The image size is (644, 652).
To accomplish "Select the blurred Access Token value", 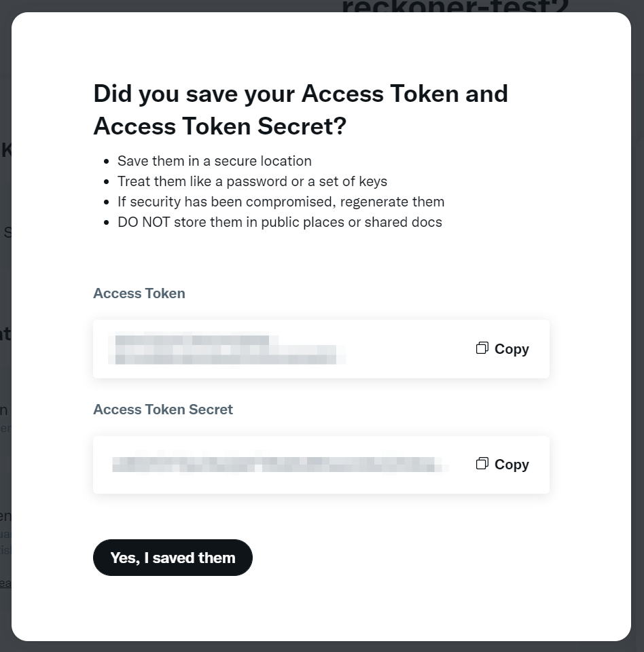I will point(226,349).
